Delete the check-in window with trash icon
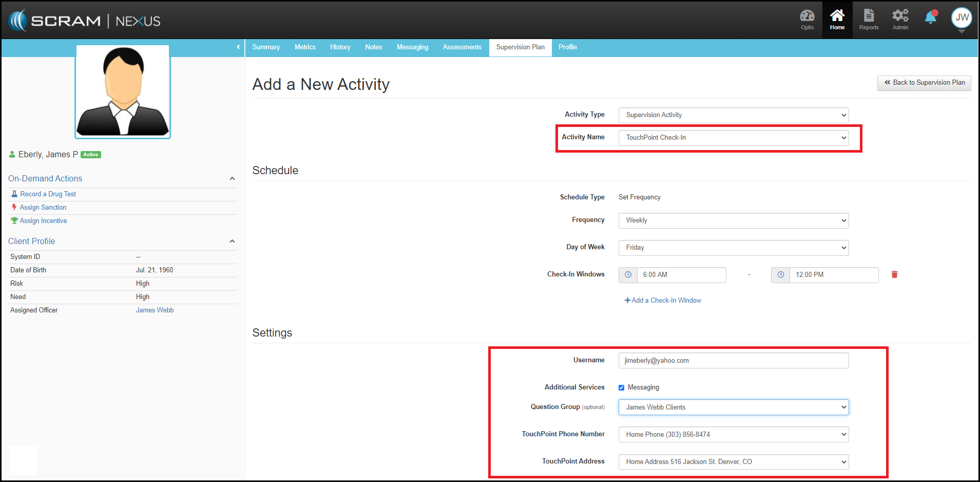The width and height of the screenshot is (980, 482). (x=894, y=274)
